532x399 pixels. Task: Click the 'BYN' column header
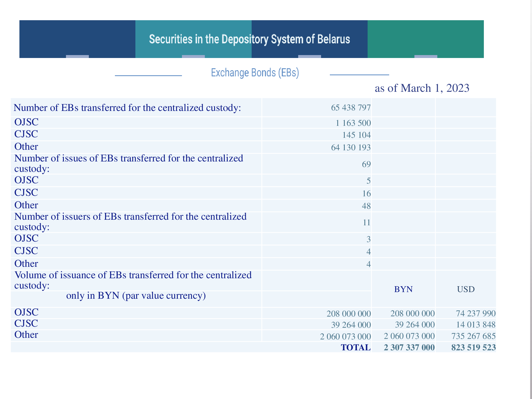pos(403,289)
